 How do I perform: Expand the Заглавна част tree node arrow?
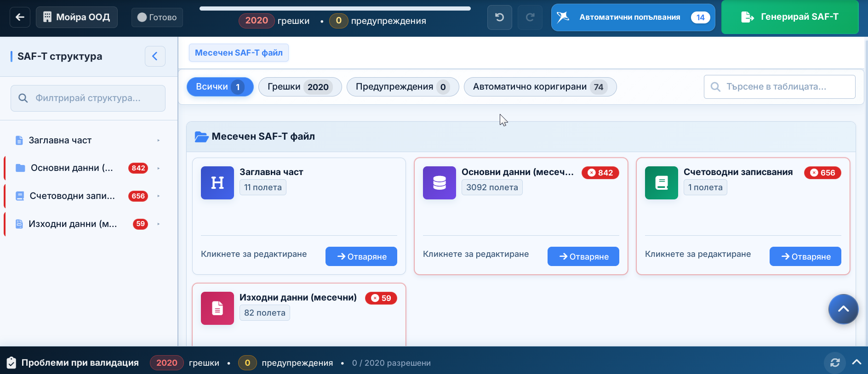159,140
